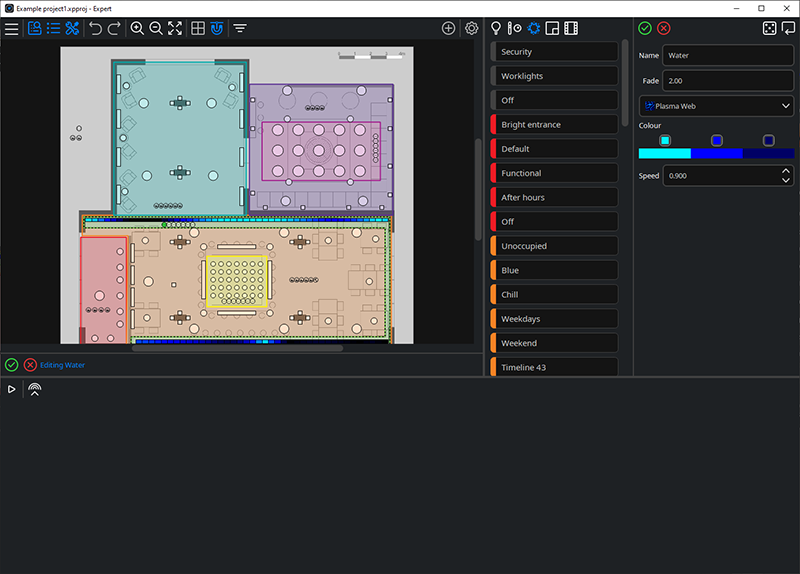Open the Plasma Web effect dropdown
The height and width of the screenshot is (574, 800).
[716, 105]
